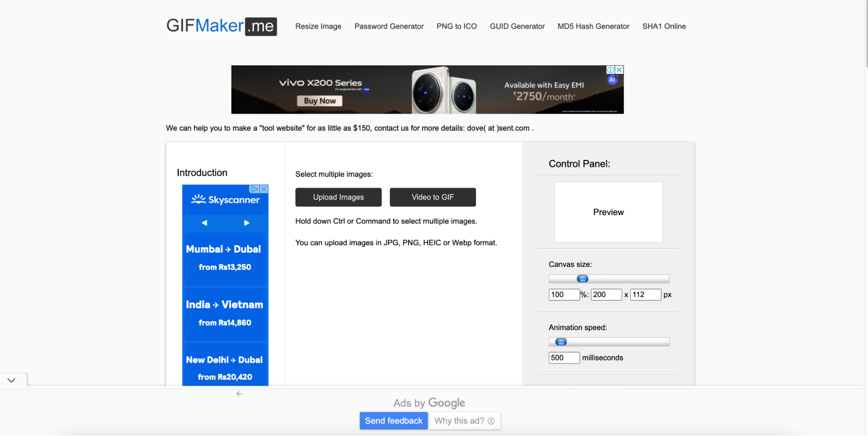Screen dimensions: 868x436
Task: Click the GIFMaker.me logo
Action: [x=221, y=26]
